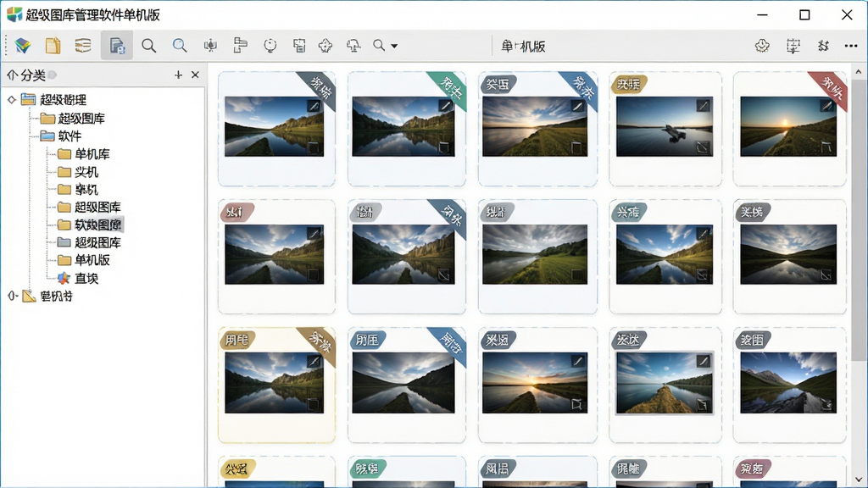Expand the bottom tree node with ruler icon
This screenshot has height=488, width=868.
point(12,296)
